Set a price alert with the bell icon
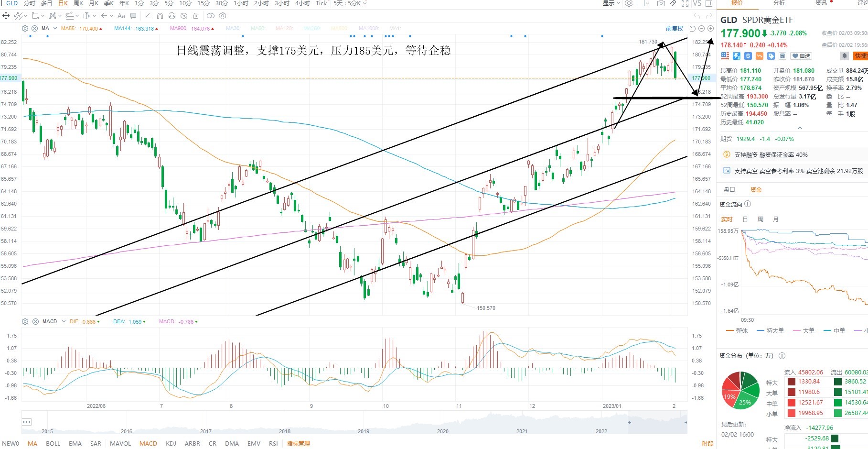Image resolution: width=868 pixels, height=449 pixels. 845,56
